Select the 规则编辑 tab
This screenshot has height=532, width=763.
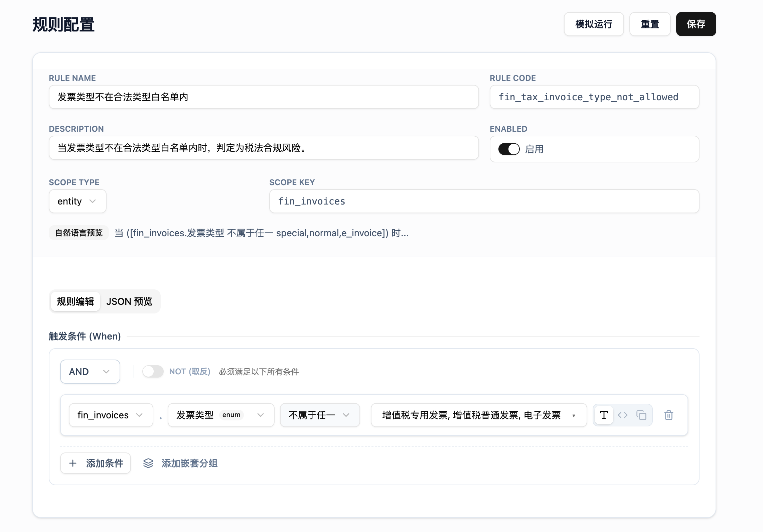point(75,301)
